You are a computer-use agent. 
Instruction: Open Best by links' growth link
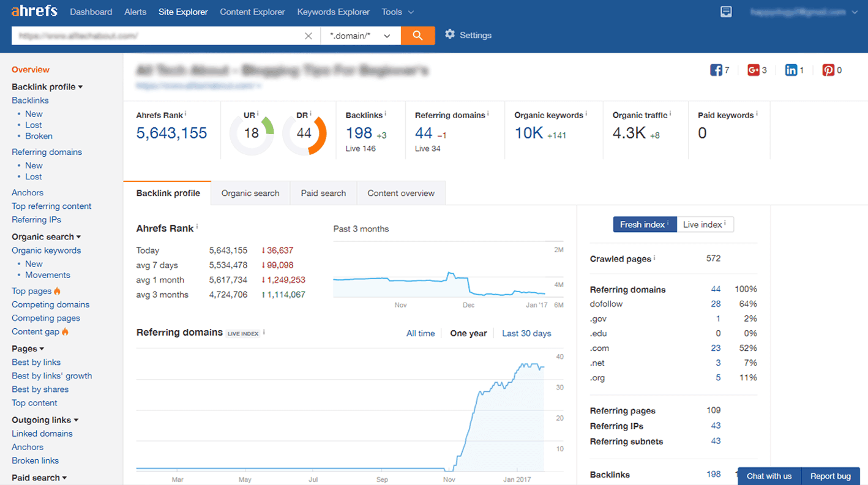pos(52,376)
